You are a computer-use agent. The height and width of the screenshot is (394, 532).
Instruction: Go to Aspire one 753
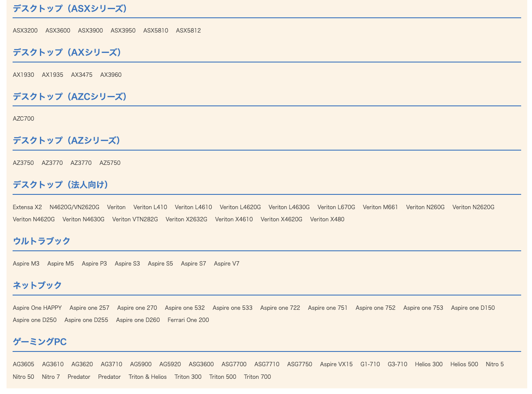[424, 308]
